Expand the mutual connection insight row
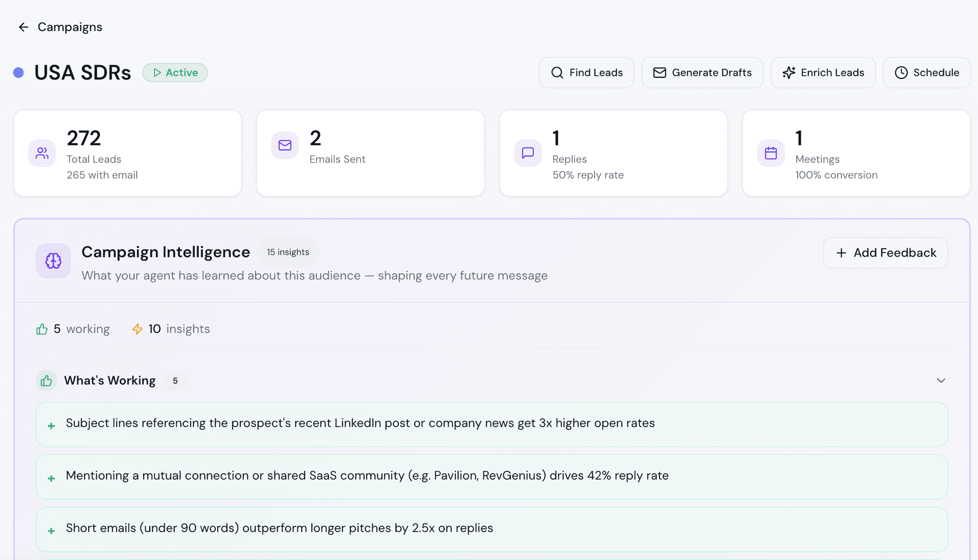The height and width of the screenshot is (560, 978). click(x=492, y=477)
